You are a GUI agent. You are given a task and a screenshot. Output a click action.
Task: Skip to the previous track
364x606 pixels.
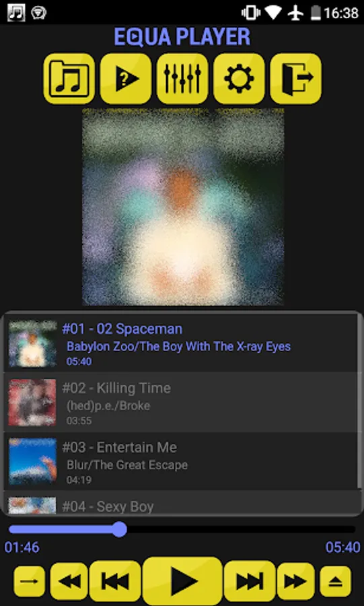click(x=115, y=582)
